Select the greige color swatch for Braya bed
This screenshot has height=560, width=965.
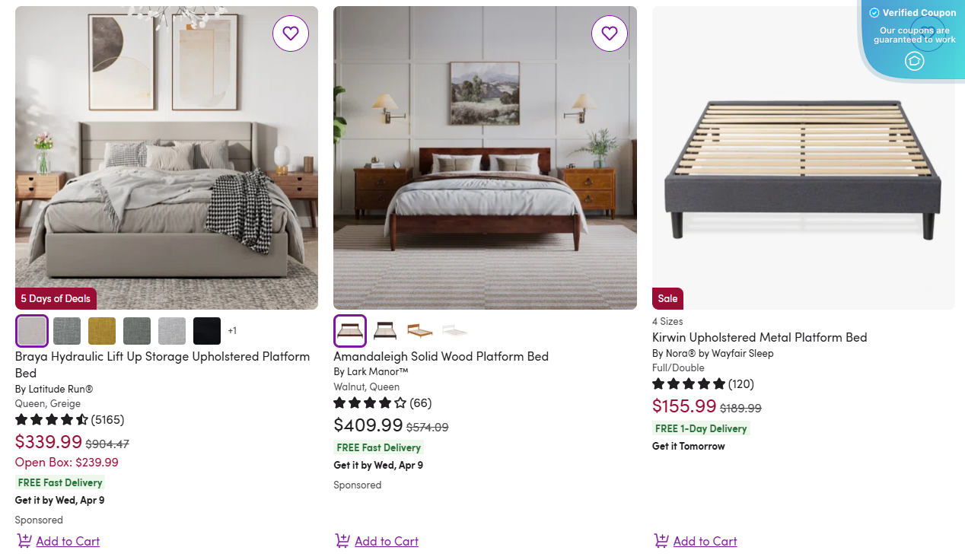click(x=31, y=330)
